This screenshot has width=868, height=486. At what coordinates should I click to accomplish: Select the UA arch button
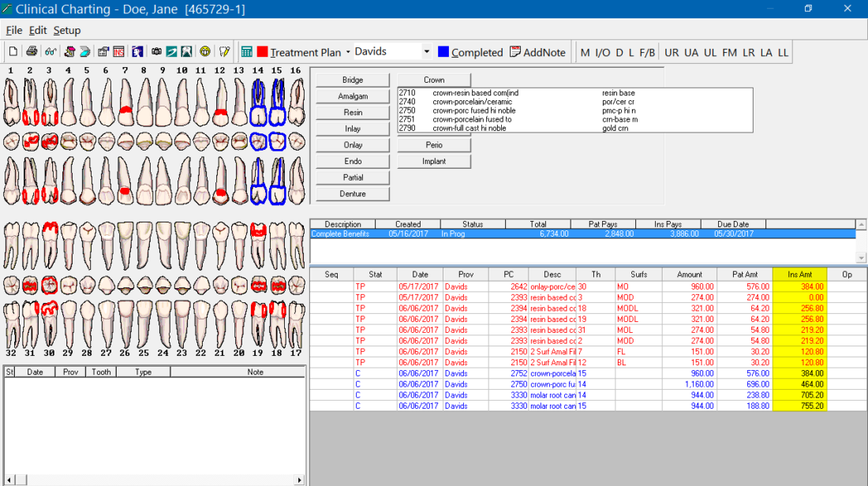click(x=691, y=53)
